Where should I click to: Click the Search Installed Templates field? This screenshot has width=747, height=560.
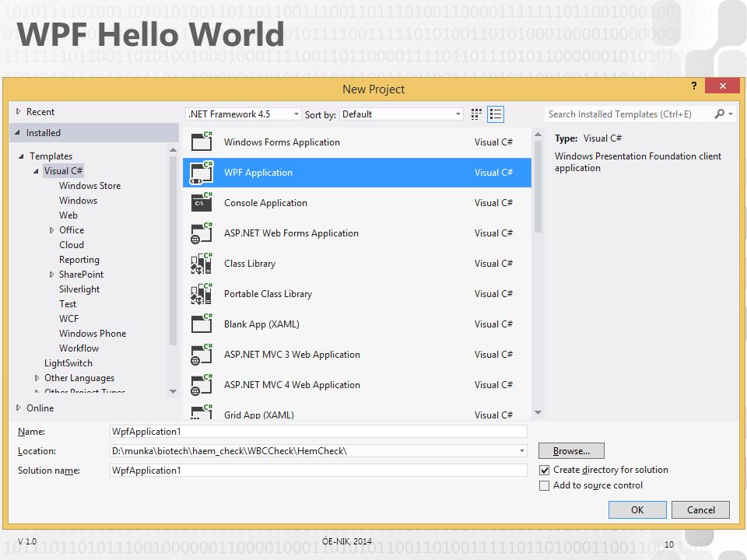click(629, 114)
